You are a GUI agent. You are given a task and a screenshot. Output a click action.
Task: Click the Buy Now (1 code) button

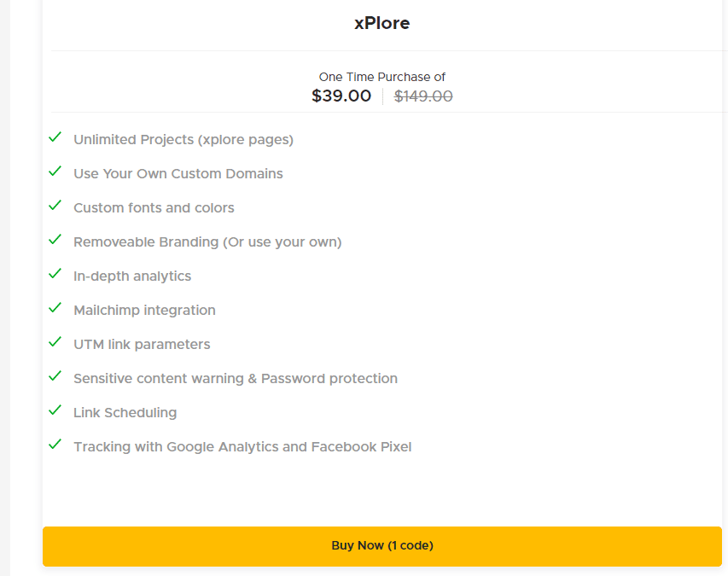pos(381,545)
